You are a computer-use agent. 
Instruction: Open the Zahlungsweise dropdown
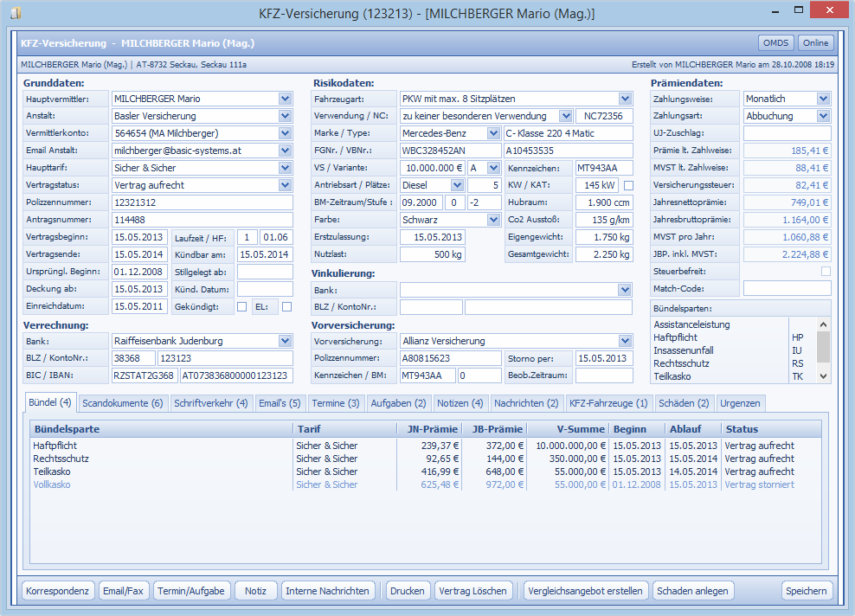pos(823,99)
